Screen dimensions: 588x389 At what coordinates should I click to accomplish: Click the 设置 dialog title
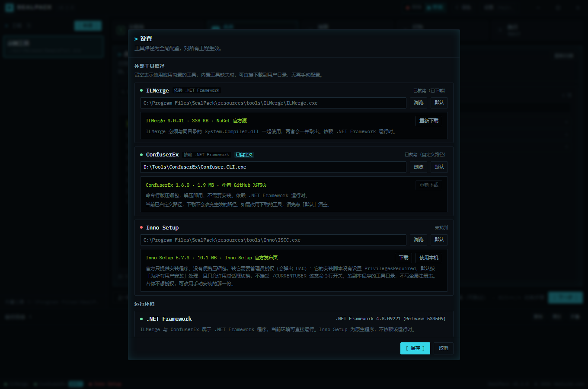(146, 39)
